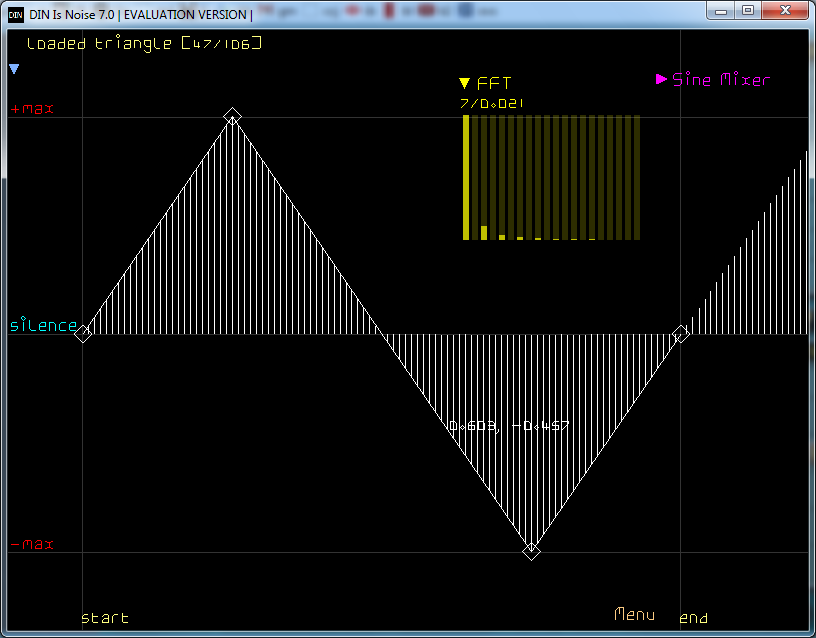Collapse the FFT panel arrow

pos(464,84)
